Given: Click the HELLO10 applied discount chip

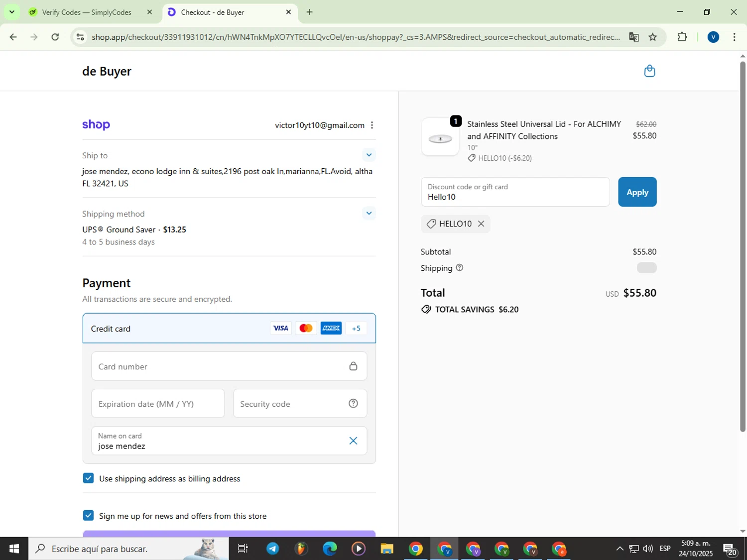Looking at the screenshot, I should (x=455, y=224).
